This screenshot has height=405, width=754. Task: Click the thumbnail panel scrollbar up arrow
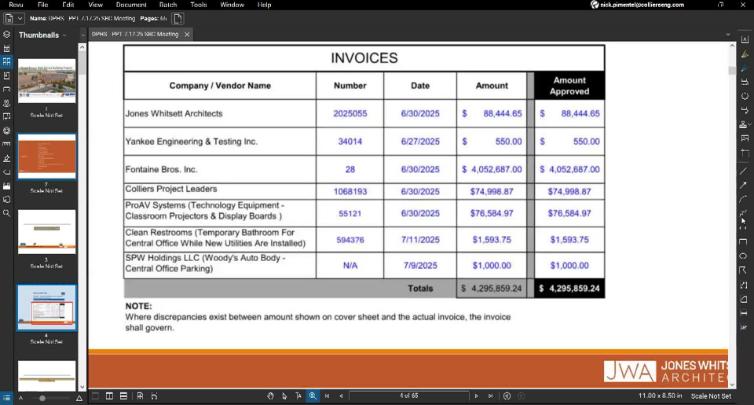point(82,47)
